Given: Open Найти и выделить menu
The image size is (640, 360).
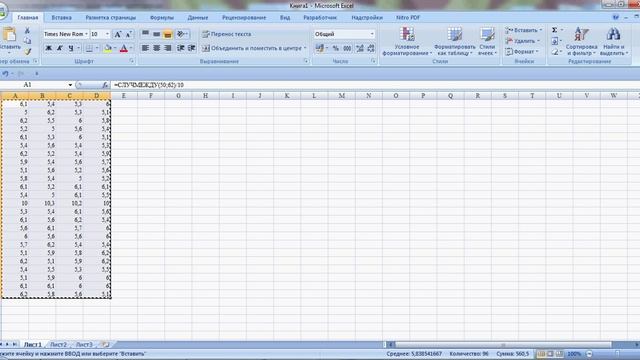Looking at the screenshot, I should 613,41.
